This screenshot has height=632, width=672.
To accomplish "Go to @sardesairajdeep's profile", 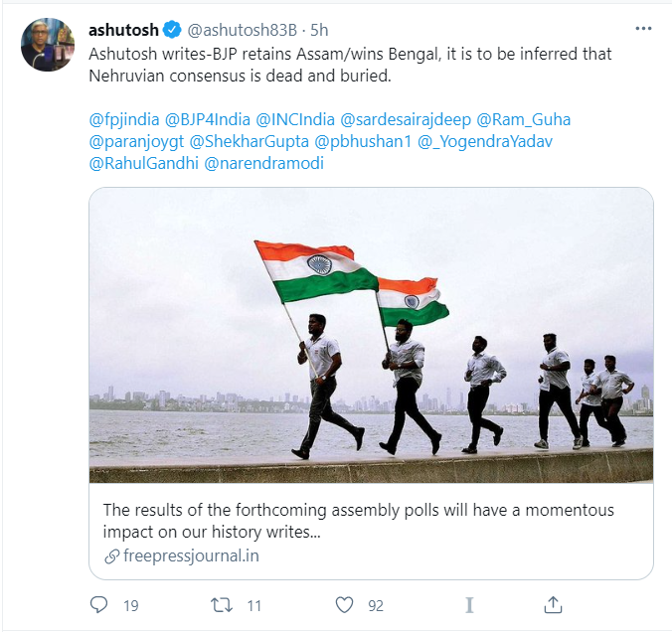I will click(406, 119).
